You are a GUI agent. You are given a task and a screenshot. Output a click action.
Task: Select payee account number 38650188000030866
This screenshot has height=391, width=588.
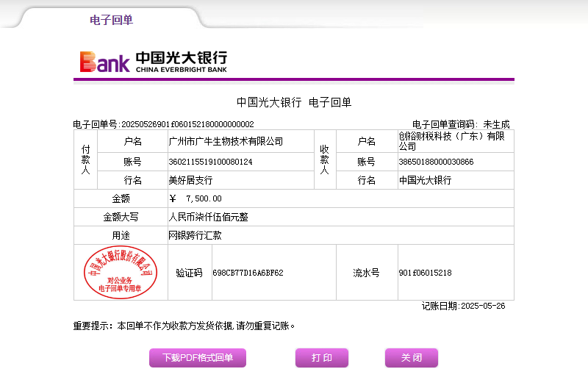436,162
